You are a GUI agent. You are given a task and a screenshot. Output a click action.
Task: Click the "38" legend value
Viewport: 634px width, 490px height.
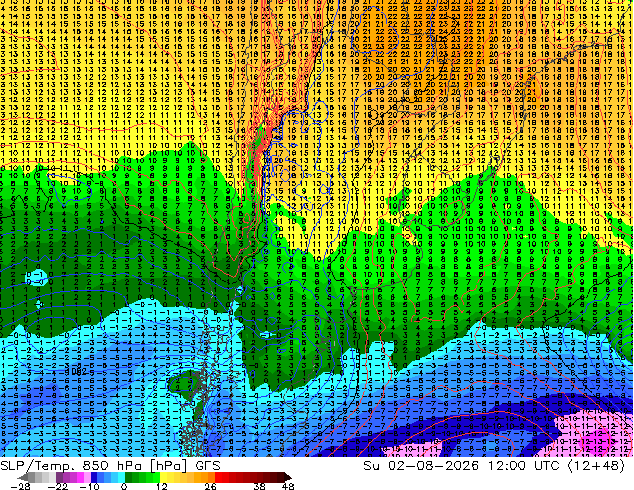260,486
